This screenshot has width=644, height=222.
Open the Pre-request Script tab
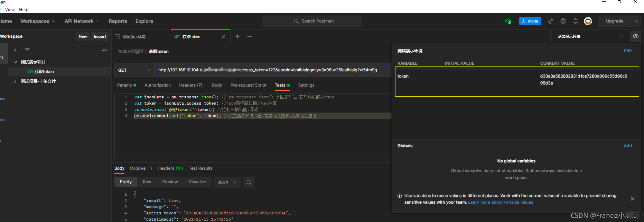249,85
